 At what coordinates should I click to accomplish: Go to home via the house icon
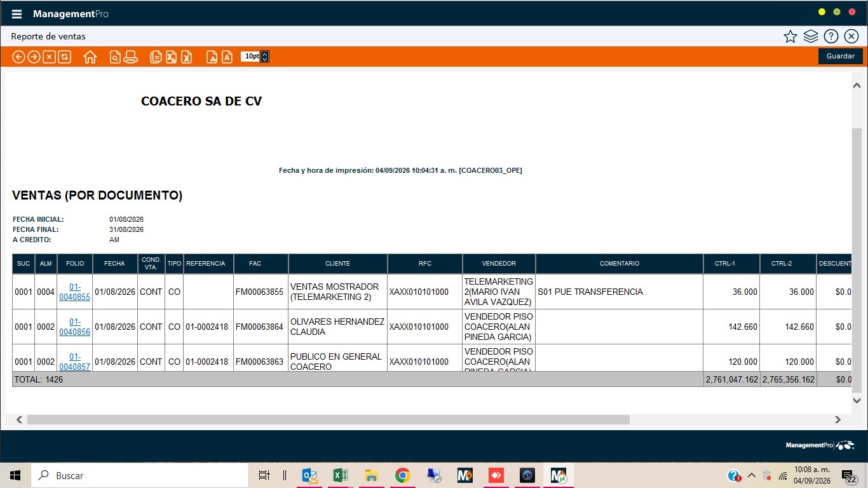pyautogui.click(x=90, y=57)
